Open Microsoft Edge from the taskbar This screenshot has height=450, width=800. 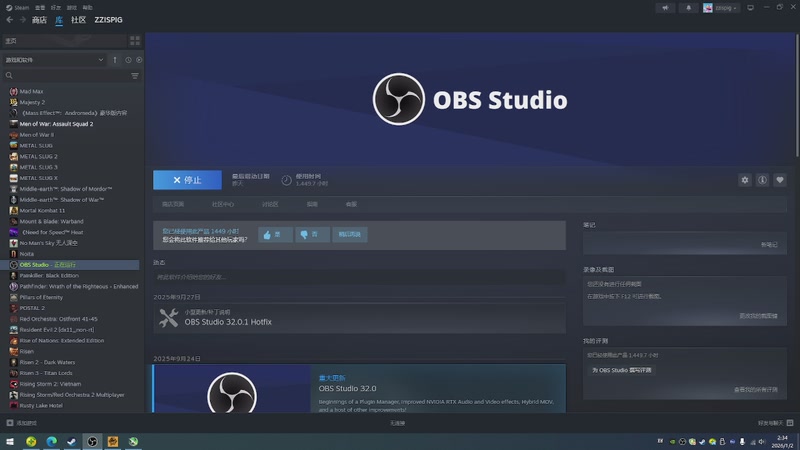coord(52,441)
